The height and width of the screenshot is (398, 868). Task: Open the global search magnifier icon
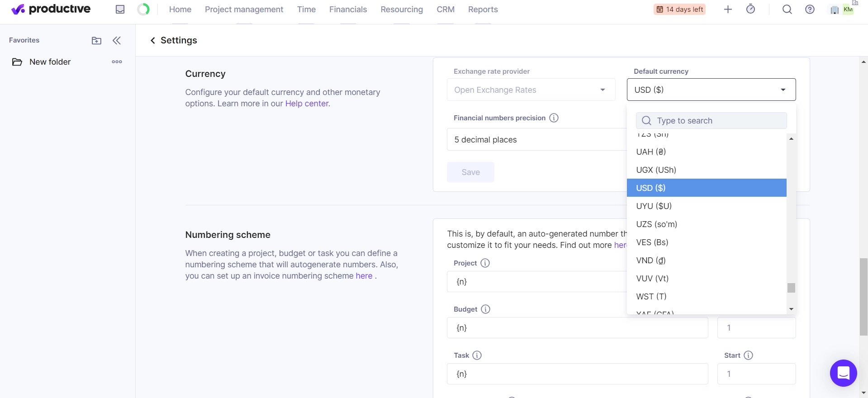coord(787,9)
